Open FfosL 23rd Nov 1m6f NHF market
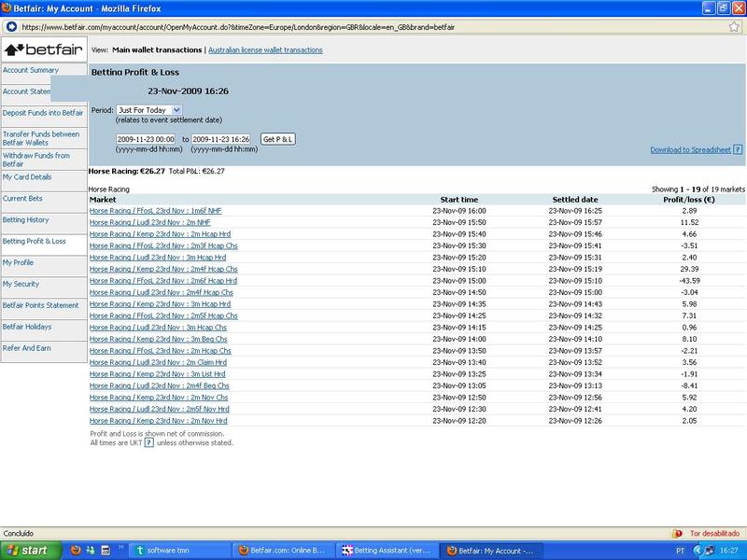Screen dimensions: 747x560 click(x=155, y=211)
